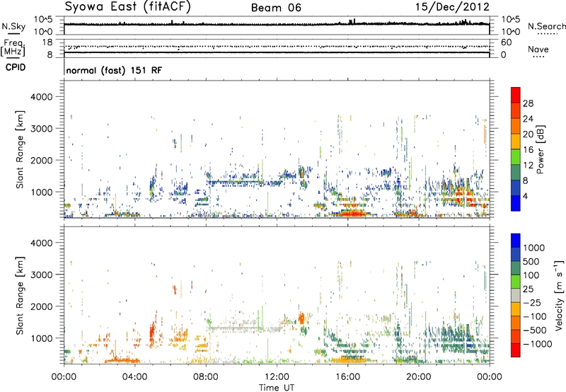The height and width of the screenshot is (392, 566).
Task: Click the "Nave" legend label
Action: (538, 49)
